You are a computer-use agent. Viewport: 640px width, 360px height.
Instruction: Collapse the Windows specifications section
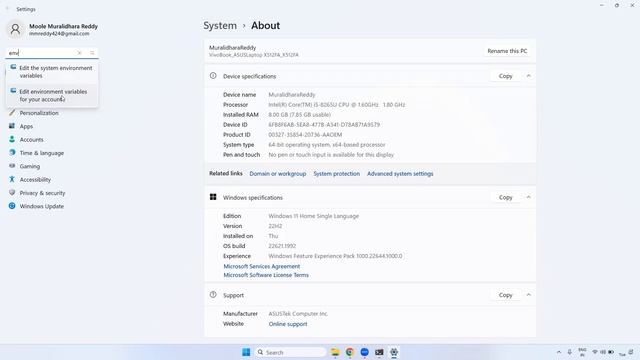(x=529, y=197)
